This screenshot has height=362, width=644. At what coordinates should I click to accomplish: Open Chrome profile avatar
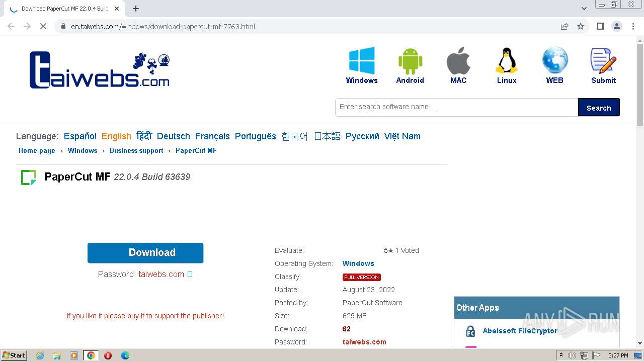click(617, 26)
